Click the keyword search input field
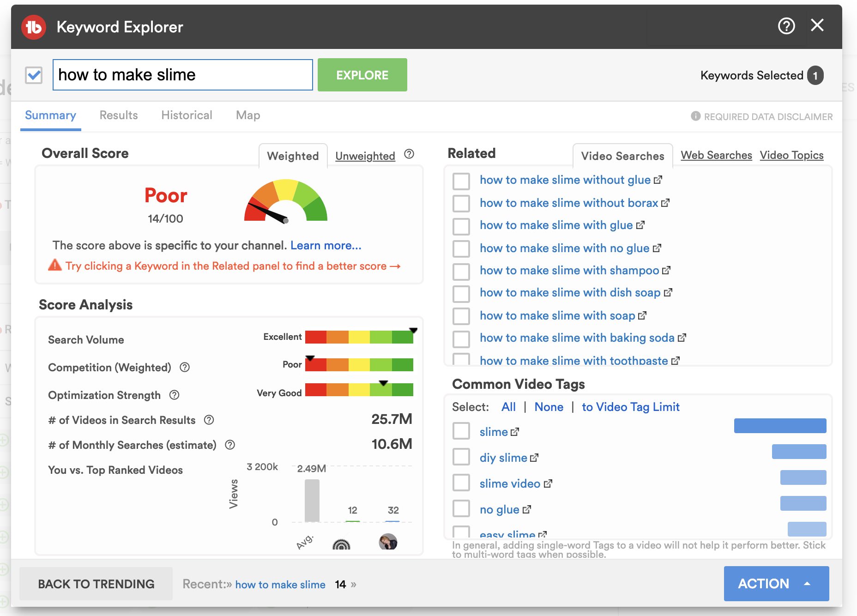 pyautogui.click(x=183, y=75)
